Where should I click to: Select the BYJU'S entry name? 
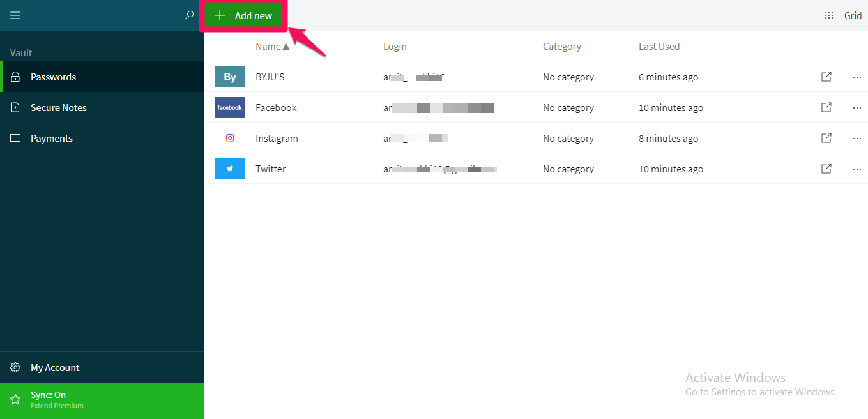[270, 77]
